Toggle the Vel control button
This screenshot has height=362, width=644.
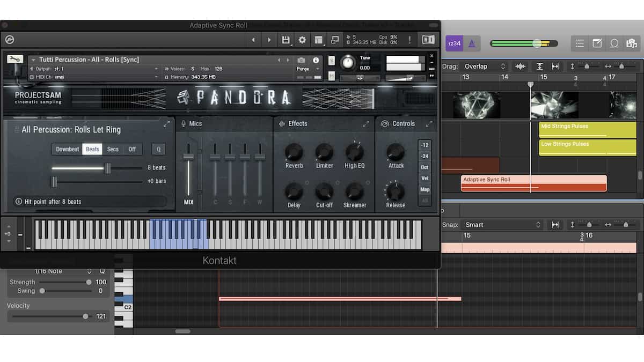425,179
